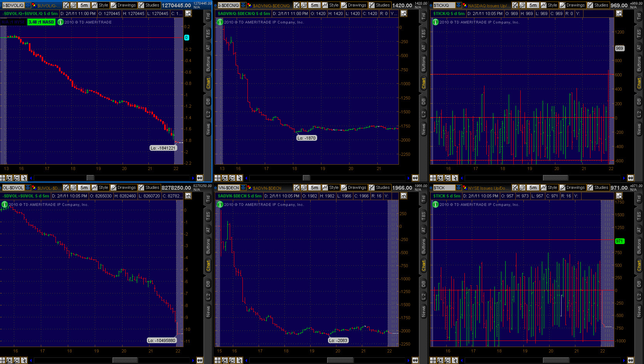The width and height of the screenshot is (644, 364).
Task: Click Style button in NYSE $TICK panel
Action: [x=549, y=187]
